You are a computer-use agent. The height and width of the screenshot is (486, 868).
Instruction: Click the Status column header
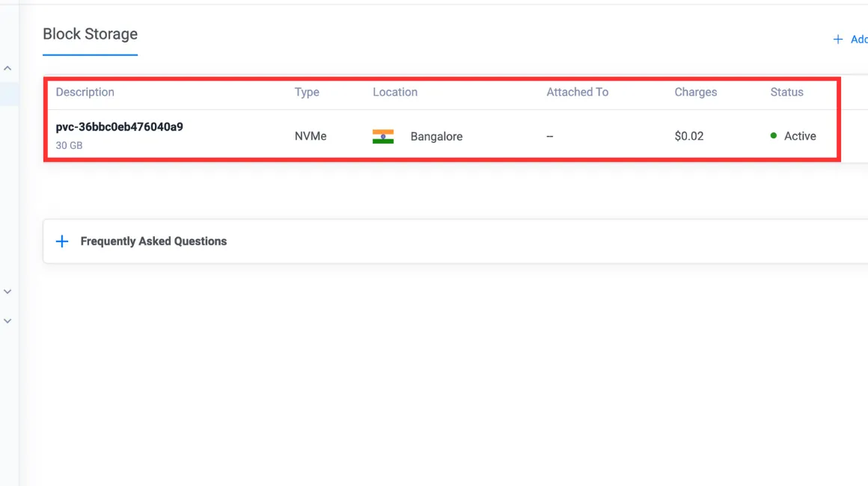point(786,92)
